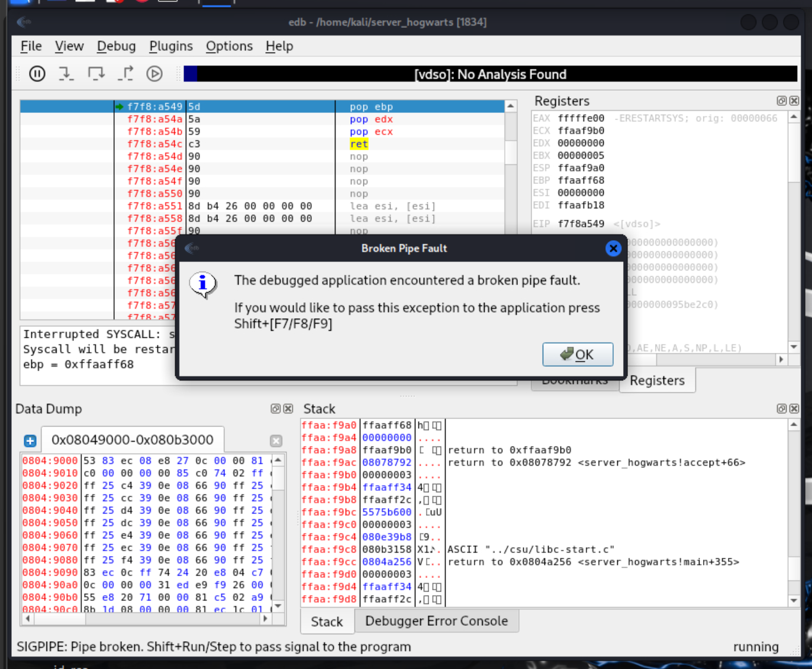
Task: Float the Data Dump panel
Action: (275, 409)
